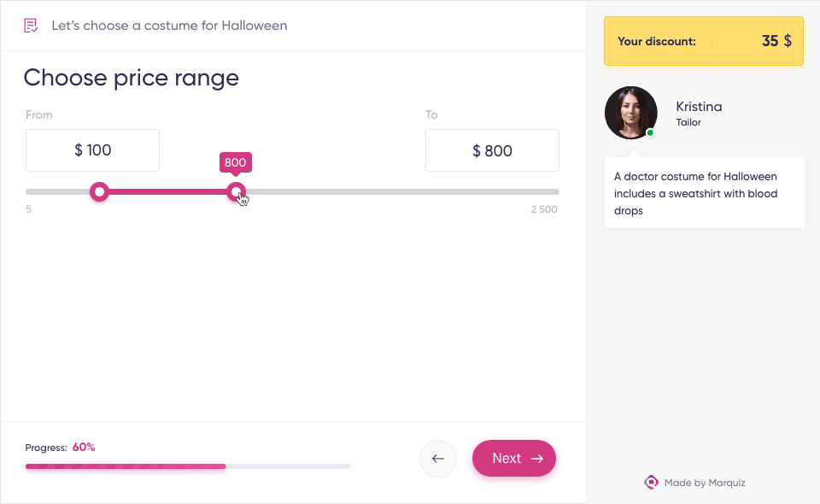The height and width of the screenshot is (504, 820).
Task: Click the Your discount banner
Action: coord(703,41)
